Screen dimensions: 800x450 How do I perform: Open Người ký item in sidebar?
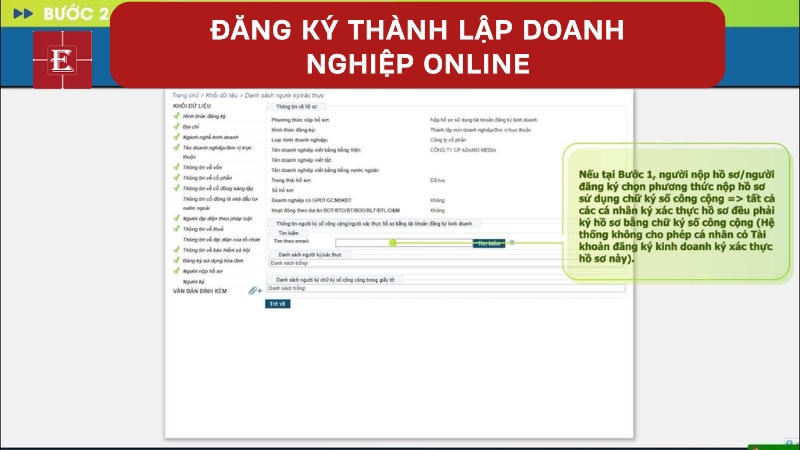(193, 282)
